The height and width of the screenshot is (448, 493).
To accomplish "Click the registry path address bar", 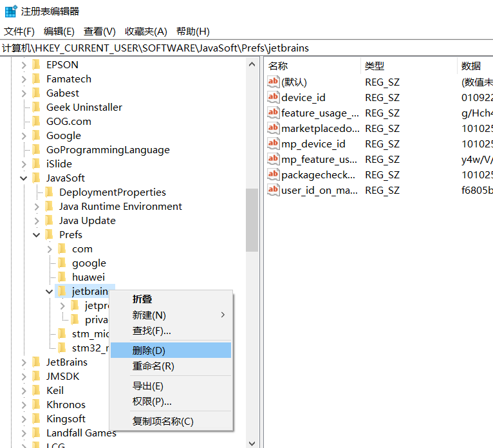I will 247,48.
